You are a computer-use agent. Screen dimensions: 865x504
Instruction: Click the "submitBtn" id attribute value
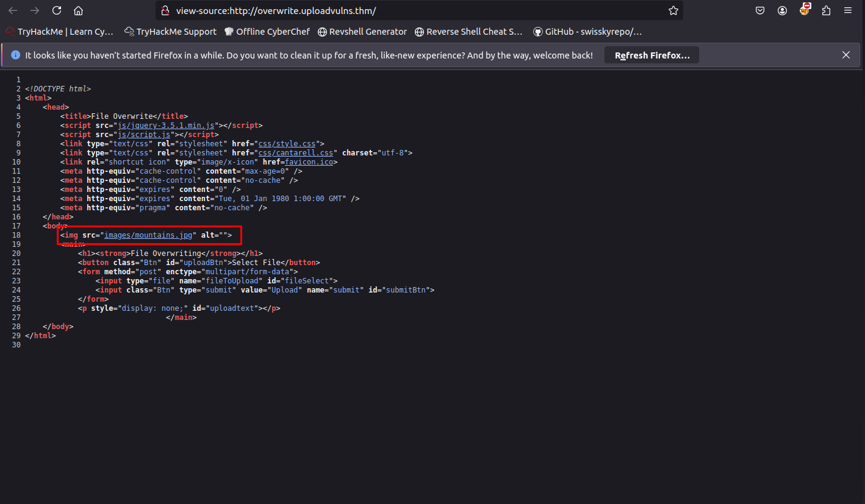(406, 290)
